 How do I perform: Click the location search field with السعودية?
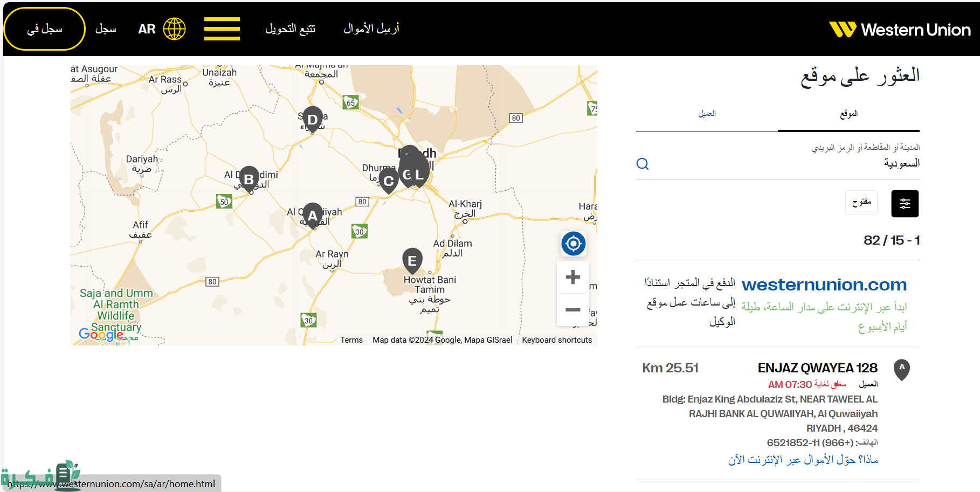point(778,163)
